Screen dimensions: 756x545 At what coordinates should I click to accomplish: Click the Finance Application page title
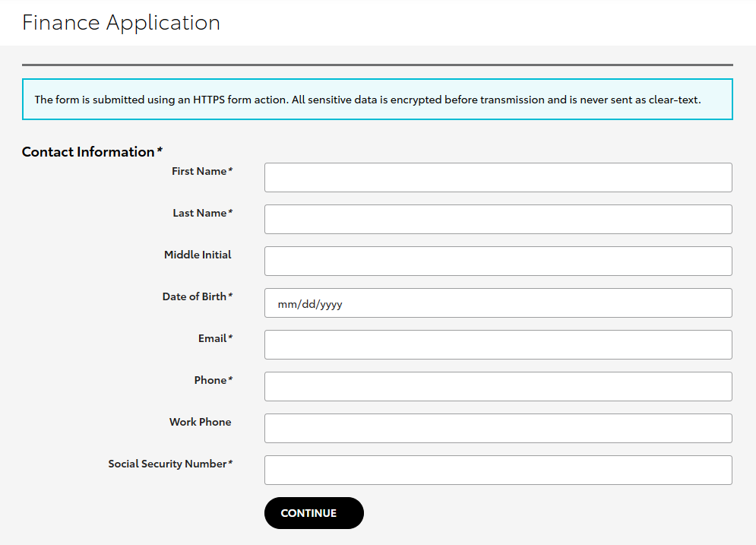click(121, 23)
